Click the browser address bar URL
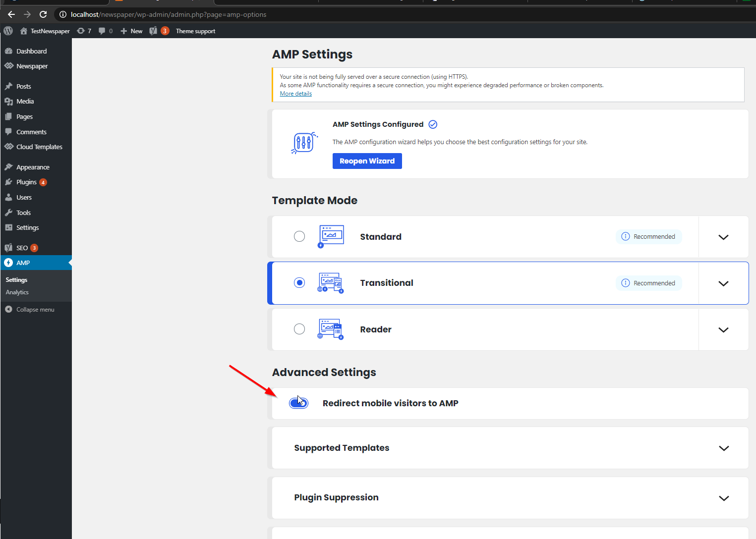Image resolution: width=756 pixels, height=539 pixels. pos(169,14)
